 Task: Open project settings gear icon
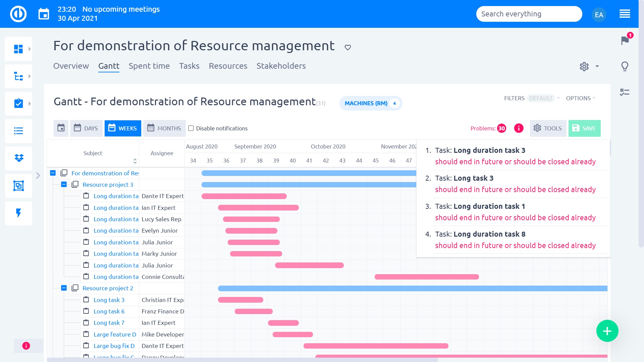click(584, 66)
